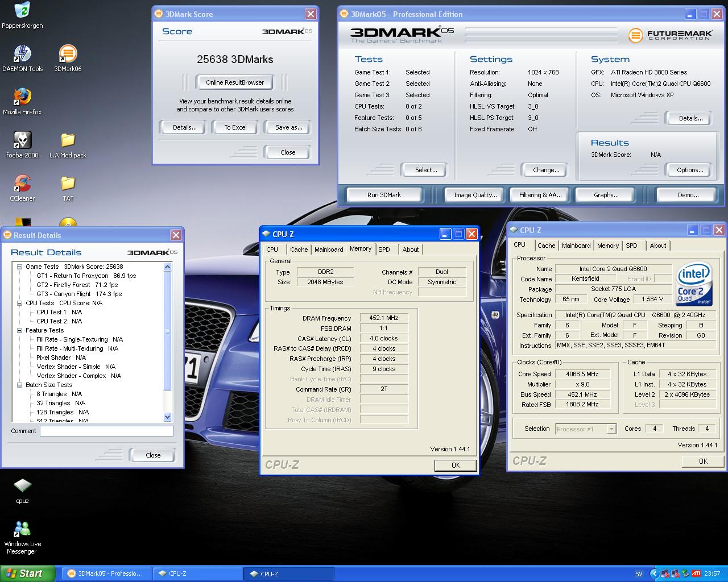Open the 3DMark06 desktop shortcut

tap(68, 59)
